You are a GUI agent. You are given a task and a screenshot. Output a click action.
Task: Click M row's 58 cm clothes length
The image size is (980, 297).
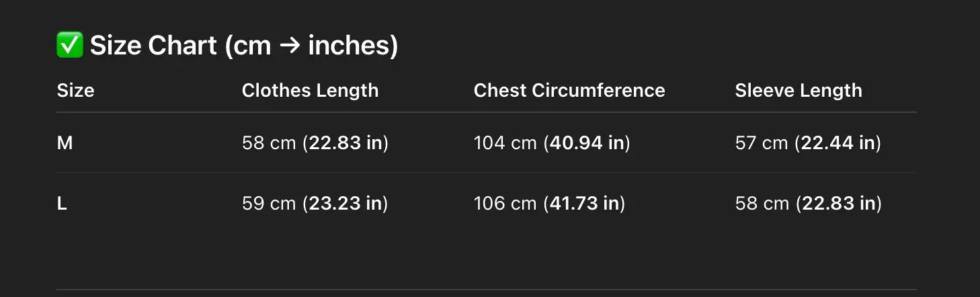pyautogui.click(x=269, y=143)
